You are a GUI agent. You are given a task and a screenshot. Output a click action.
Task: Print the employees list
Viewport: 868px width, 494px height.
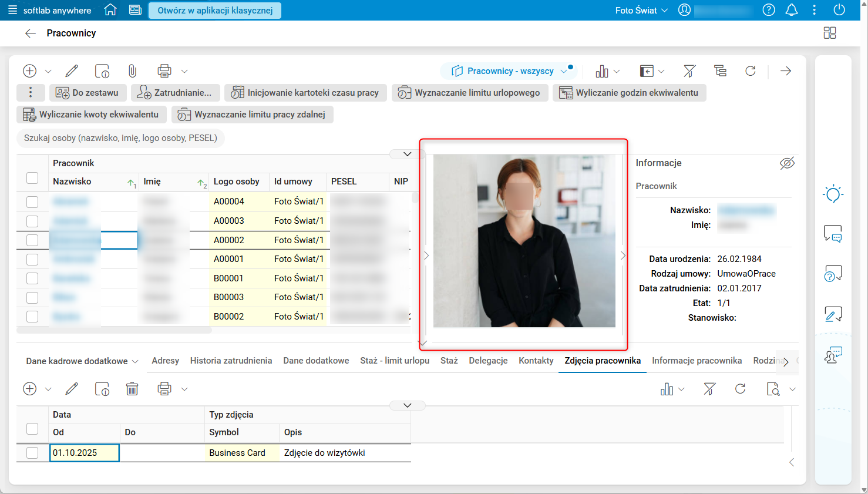click(164, 71)
